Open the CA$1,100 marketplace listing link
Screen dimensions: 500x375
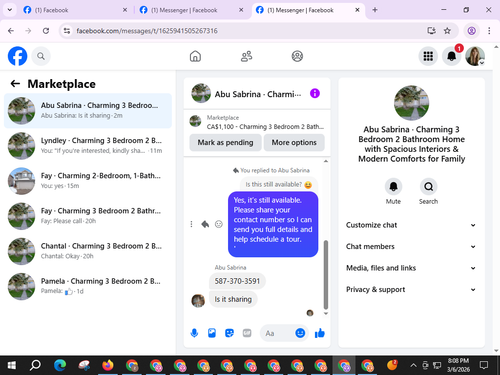pos(257,122)
